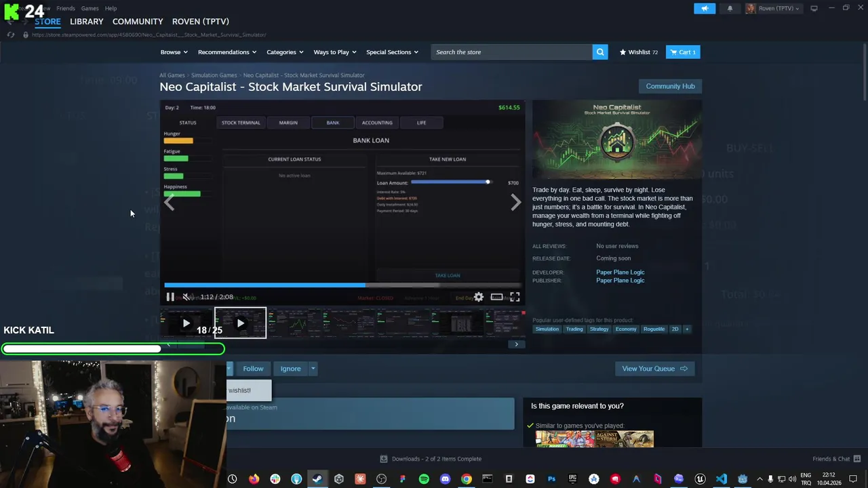Image resolution: width=868 pixels, height=488 pixels.
Task: Open Discord from the taskbar
Action: [445, 479]
